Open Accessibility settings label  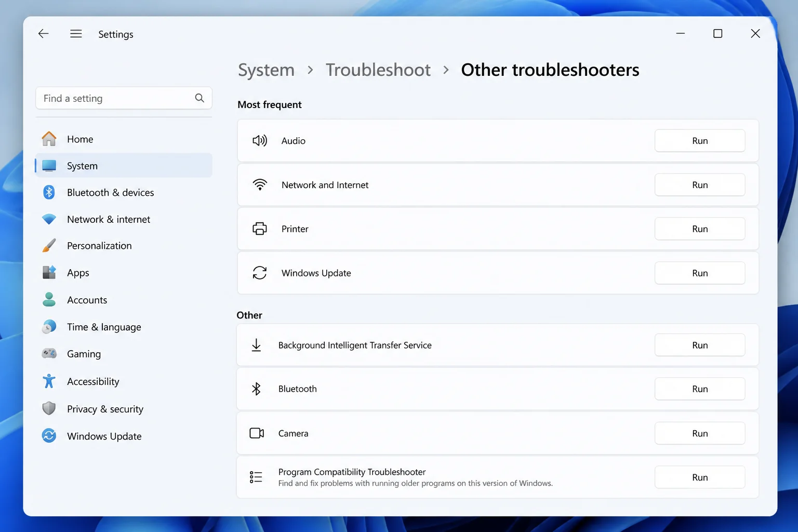click(93, 381)
